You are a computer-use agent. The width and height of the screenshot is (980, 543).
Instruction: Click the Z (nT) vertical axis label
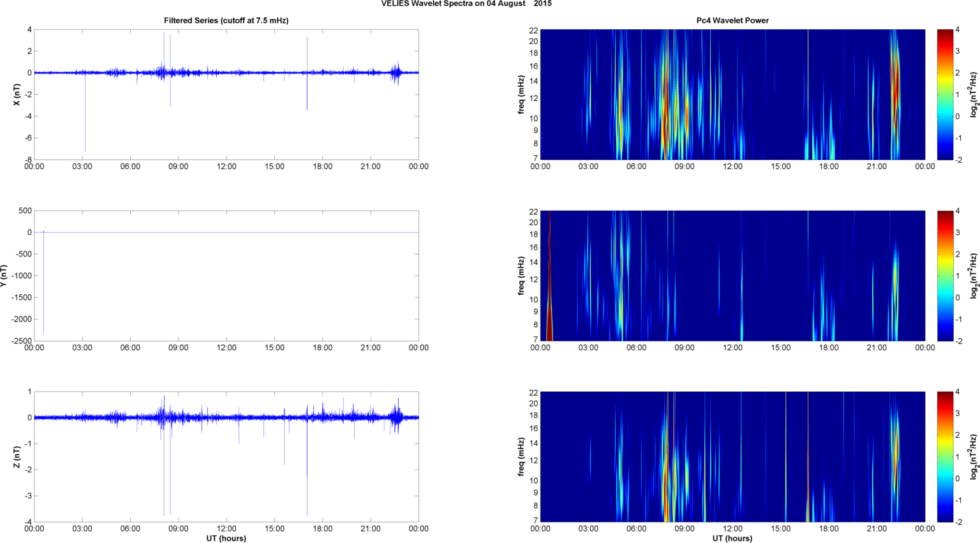(17, 457)
